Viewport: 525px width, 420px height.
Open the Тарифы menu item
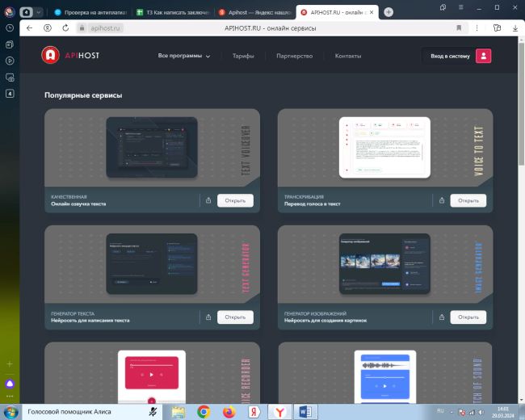243,56
